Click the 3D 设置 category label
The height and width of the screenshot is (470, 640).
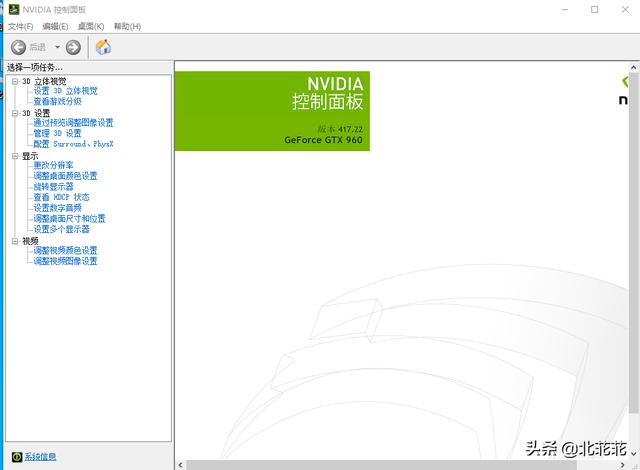36,113
